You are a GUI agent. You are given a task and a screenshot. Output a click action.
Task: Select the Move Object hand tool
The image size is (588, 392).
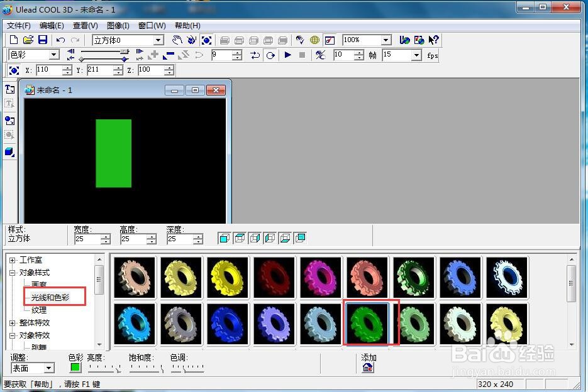[x=177, y=40]
